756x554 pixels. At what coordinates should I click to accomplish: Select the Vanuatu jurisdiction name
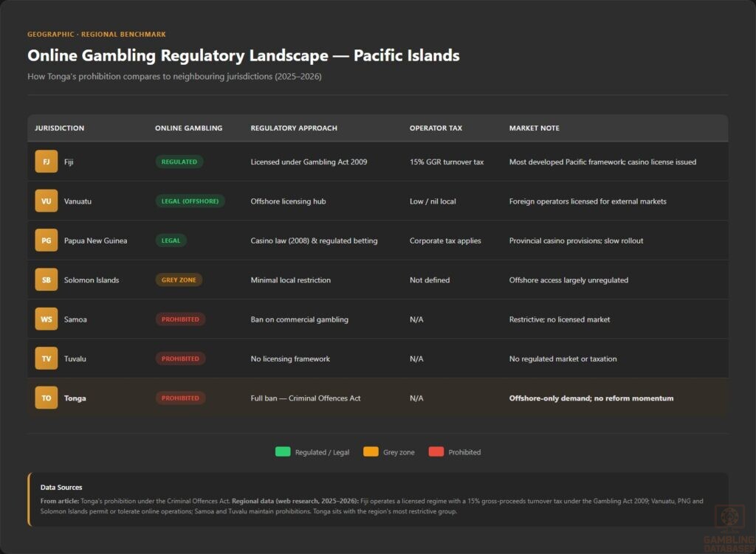click(78, 201)
